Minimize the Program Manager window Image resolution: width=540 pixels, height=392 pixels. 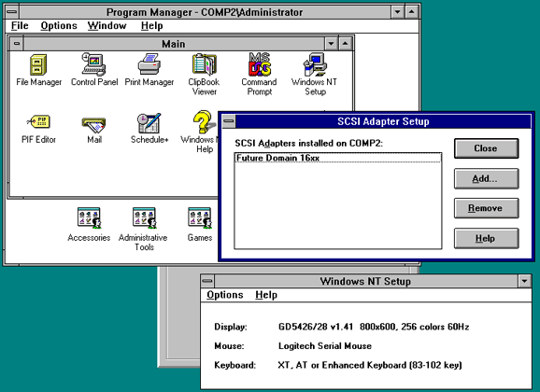[397, 12]
